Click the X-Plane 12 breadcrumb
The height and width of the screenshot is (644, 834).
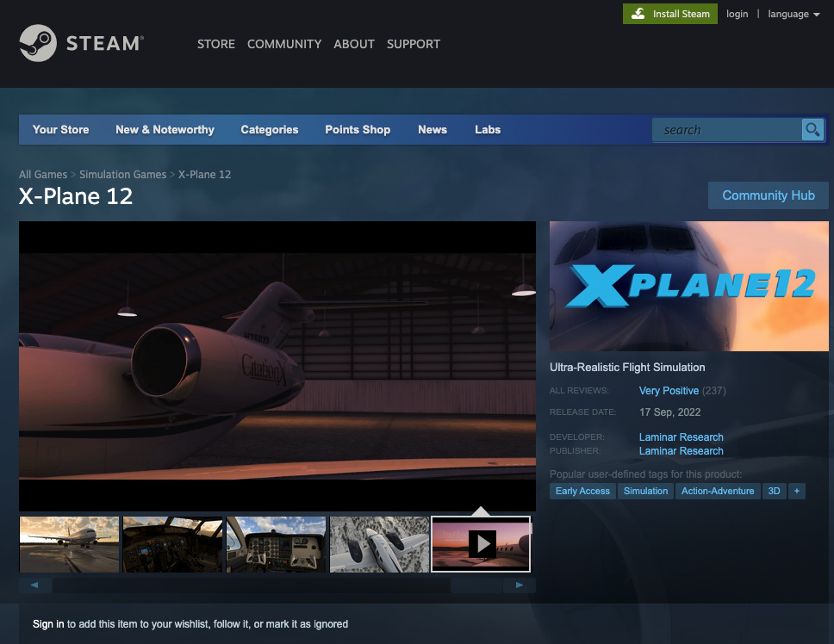(x=205, y=174)
